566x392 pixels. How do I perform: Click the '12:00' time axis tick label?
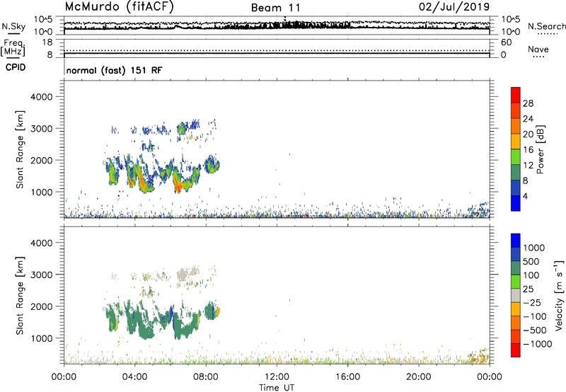[x=277, y=377]
